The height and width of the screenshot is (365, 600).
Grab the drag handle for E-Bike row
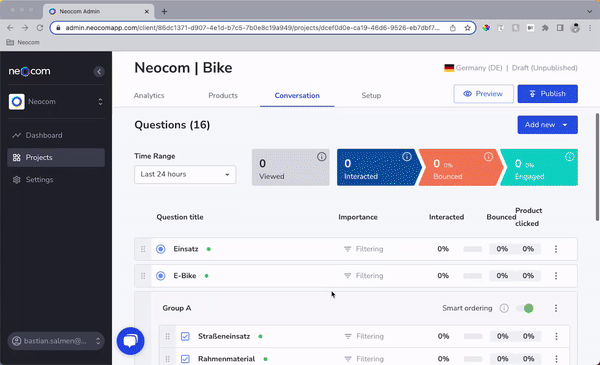point(143,276)
